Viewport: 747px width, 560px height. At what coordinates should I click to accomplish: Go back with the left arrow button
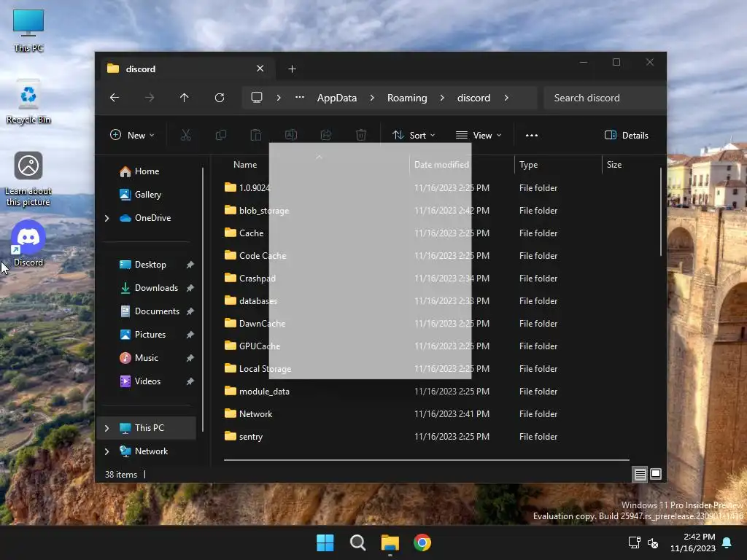[x=115, y=98]
